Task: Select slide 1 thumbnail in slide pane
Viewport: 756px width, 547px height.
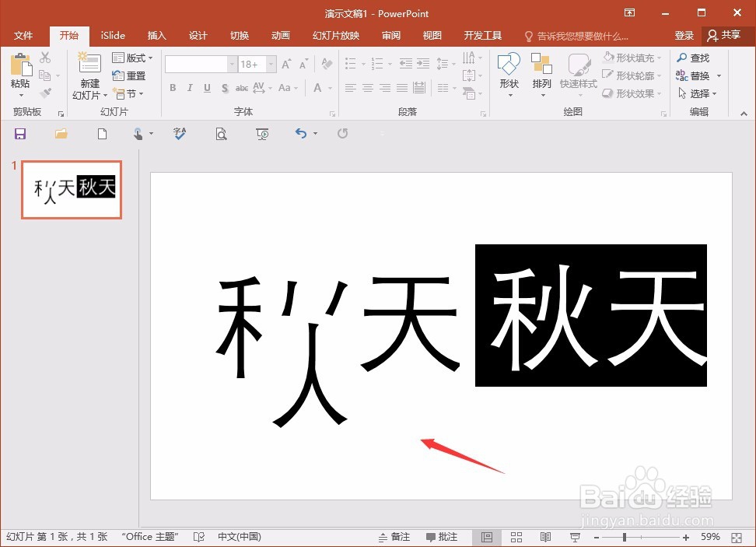Action: tap(71, 189)
